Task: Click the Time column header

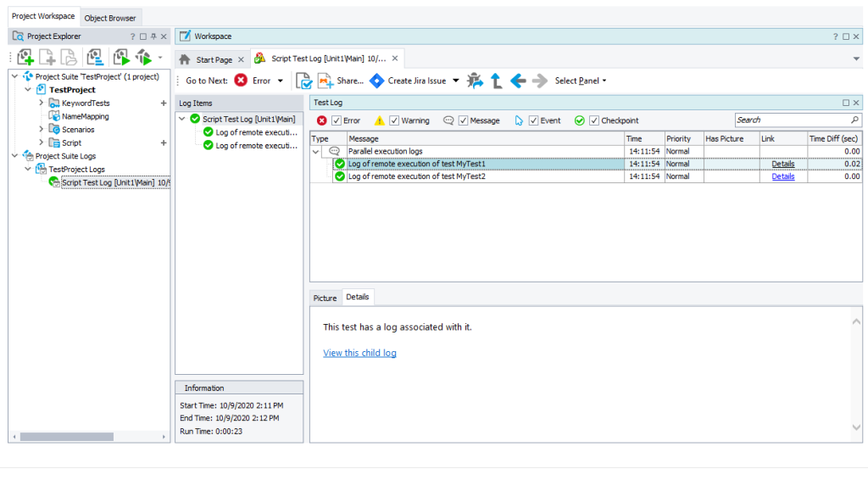Action: click(644, 138)
